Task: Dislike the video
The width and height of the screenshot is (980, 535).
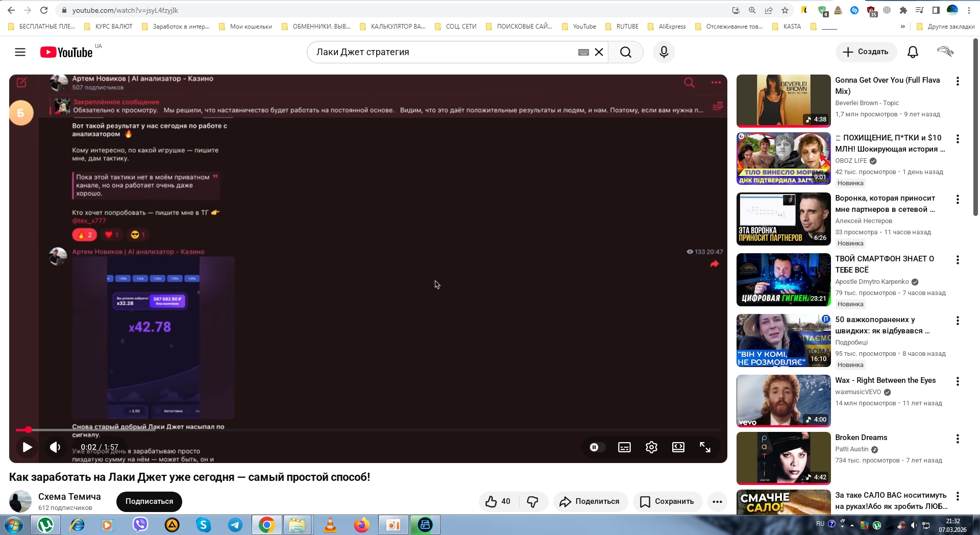Action: point(532,501)
